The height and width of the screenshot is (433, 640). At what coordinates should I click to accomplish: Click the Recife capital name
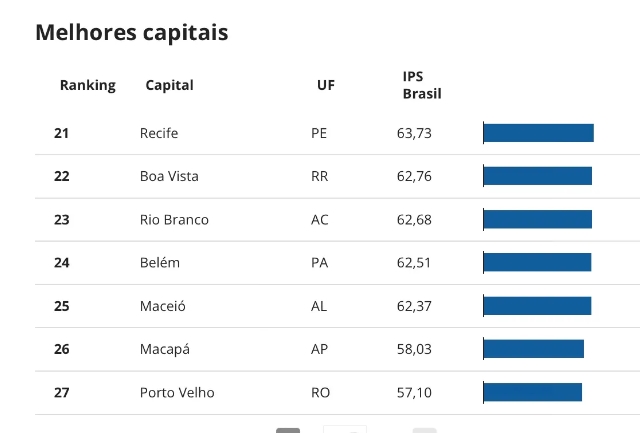point(159,133)
